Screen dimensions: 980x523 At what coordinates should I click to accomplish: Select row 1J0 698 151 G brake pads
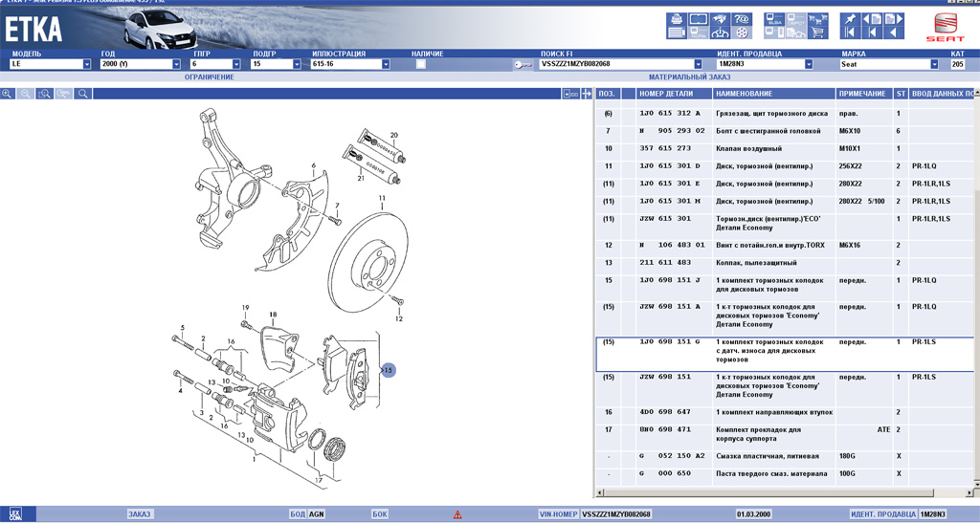pyautogui.click(x=784, y=355)
